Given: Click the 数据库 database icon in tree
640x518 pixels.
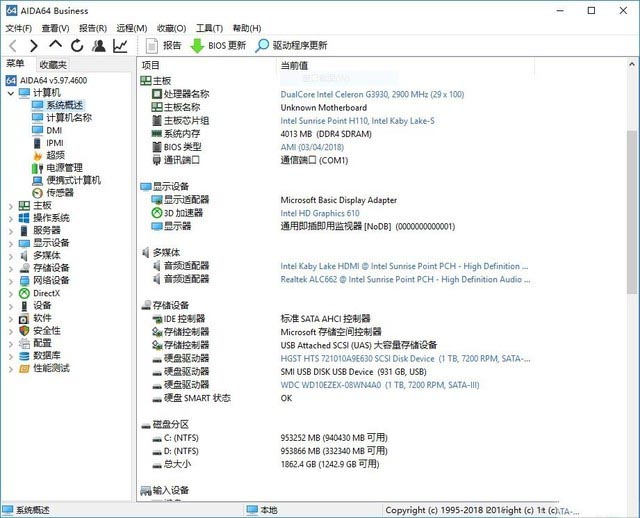Looking at the screenshot, I should (x=24, y=356).
